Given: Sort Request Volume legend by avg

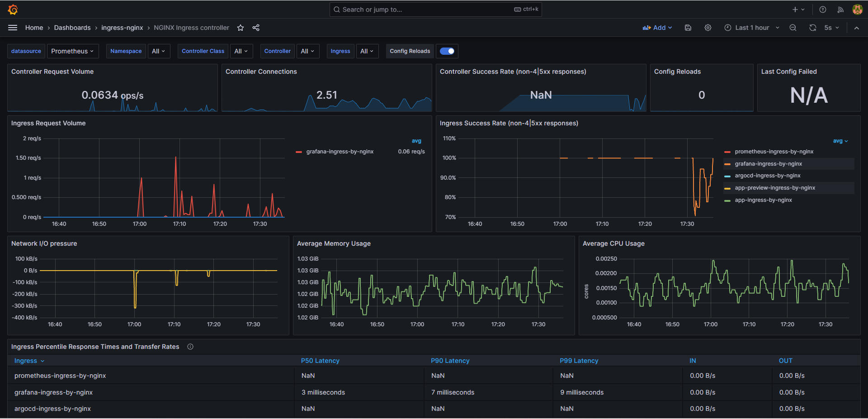Looking at the screenshot, I should coord(416,141).
